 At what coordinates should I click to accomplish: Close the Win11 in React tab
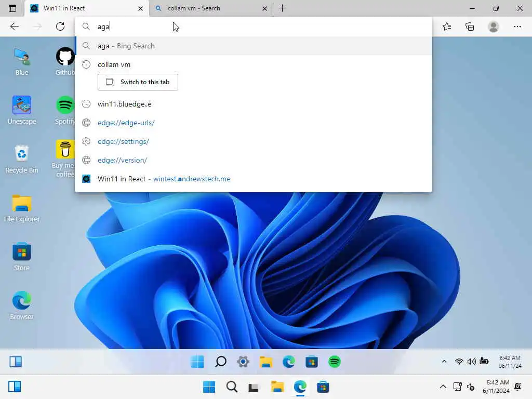point(140,8)
